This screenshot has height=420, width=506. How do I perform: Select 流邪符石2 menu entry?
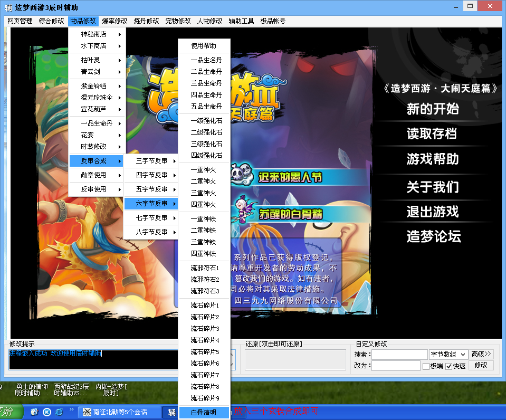(x=204, y=280)
